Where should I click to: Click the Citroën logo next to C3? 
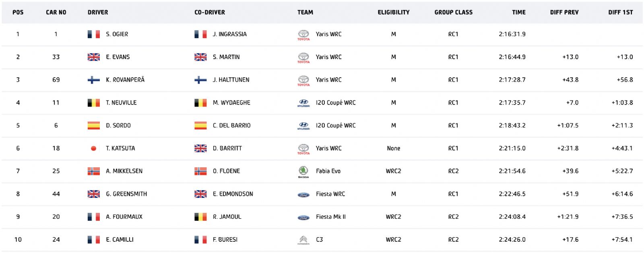pos(303,240)
